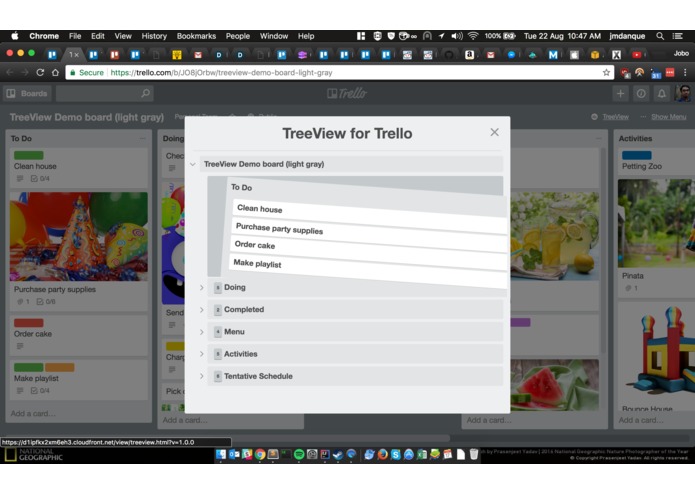The image size is (695, 494).
Task: Open the Order cake card on the board
Action: 79,335
